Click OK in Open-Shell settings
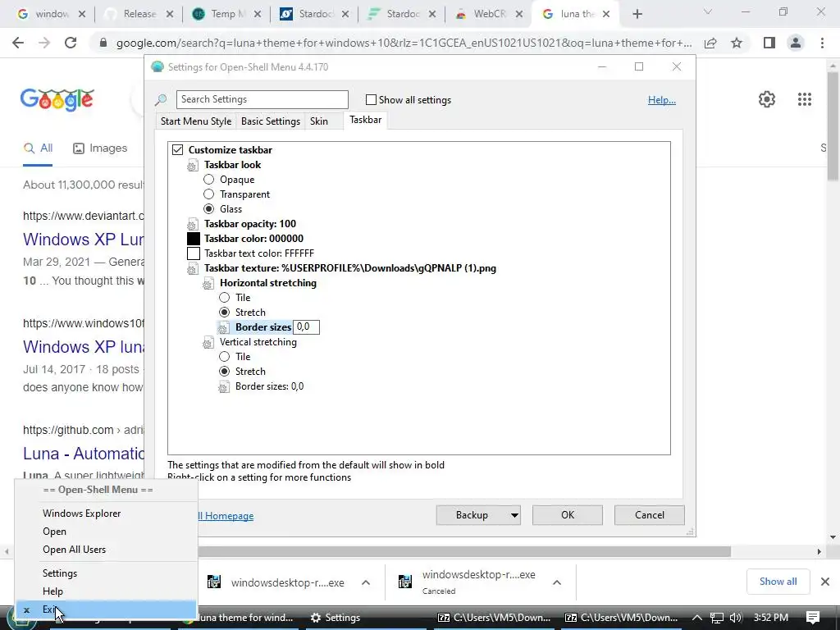 pyautogui.click(x=568, y=515)
